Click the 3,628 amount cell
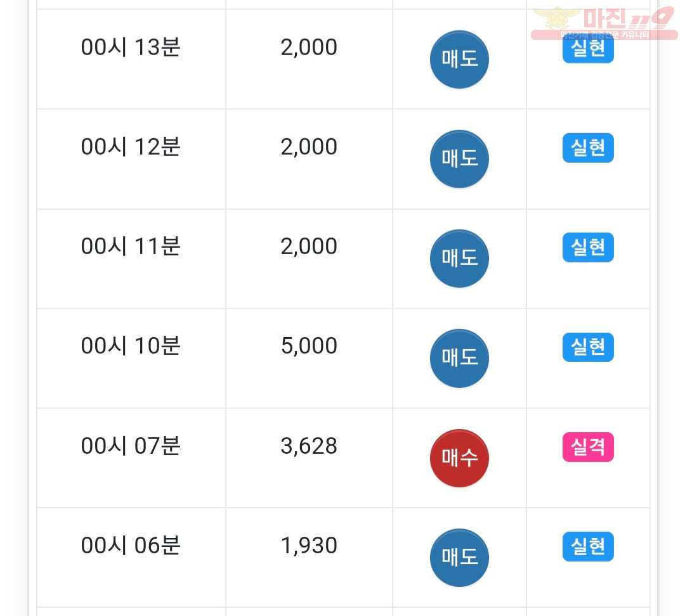The width and height of the screenshot is (685, 616). click(309, 458)
